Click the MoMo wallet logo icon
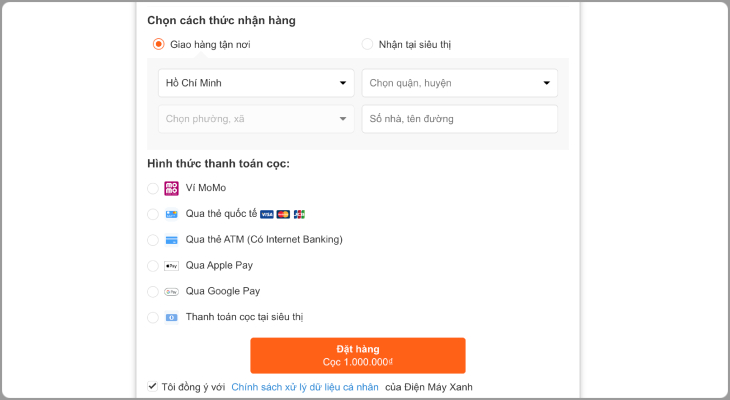Screen dimensions: 730x400 point(171,188)
